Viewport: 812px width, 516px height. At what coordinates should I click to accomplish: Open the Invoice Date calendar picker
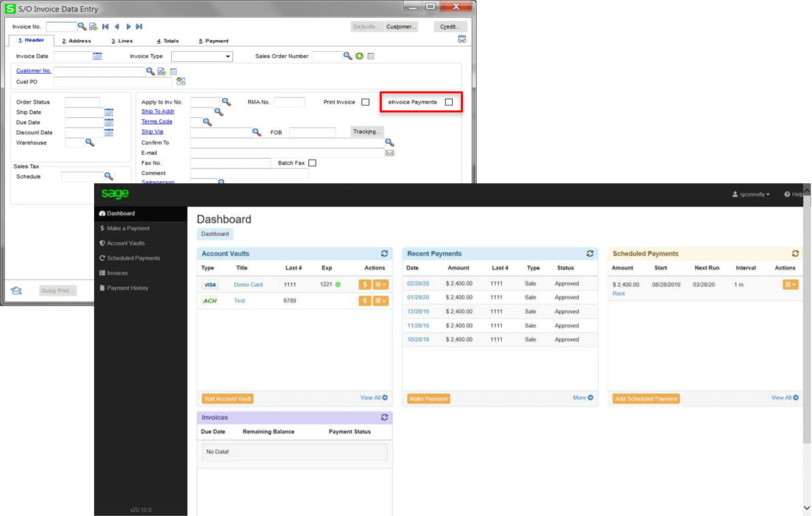tap(97, 56)
